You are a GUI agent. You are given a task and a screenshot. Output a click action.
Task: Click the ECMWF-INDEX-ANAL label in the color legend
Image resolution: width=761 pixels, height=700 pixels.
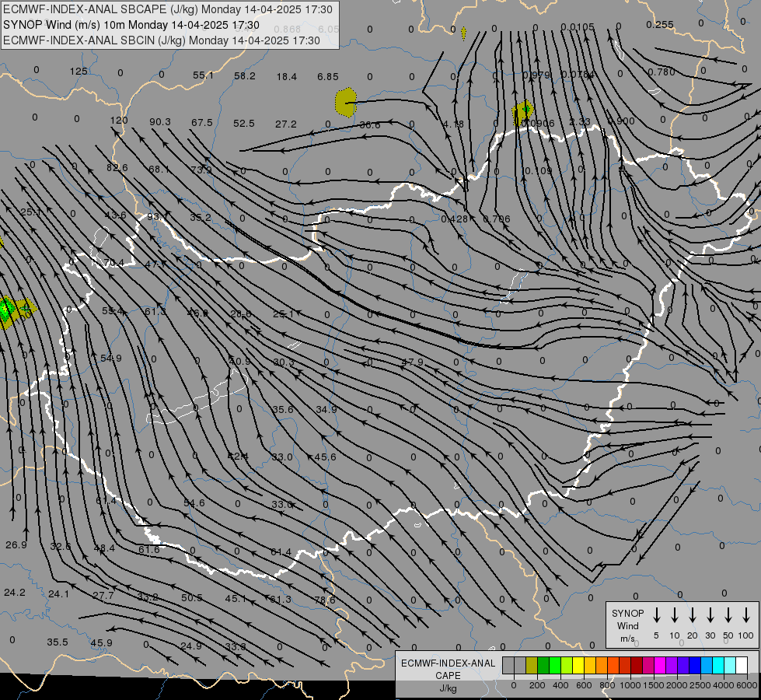pos(448,663)
